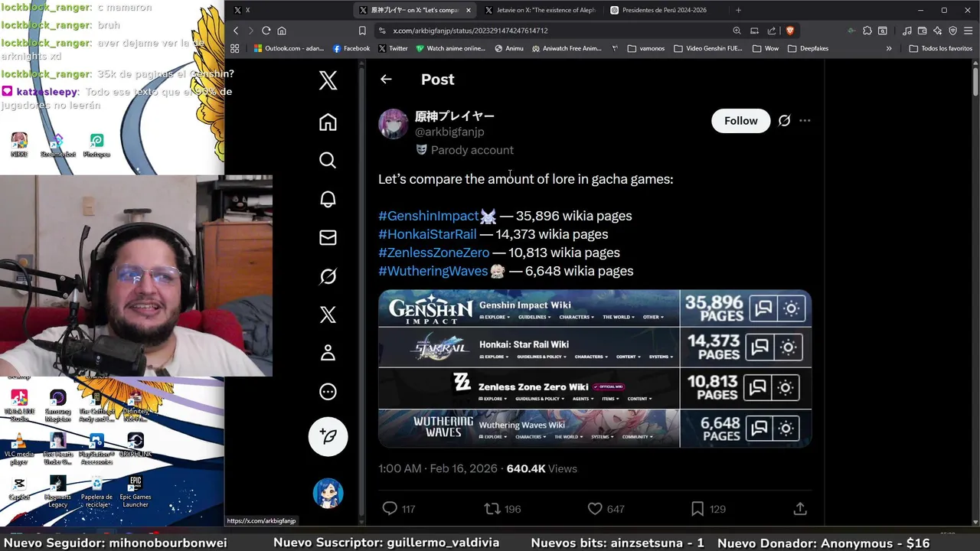Screen dimensions: 980x551
Task: Open the Twitter bookmark
Action: pyautogui.click(x=393, y=48)
